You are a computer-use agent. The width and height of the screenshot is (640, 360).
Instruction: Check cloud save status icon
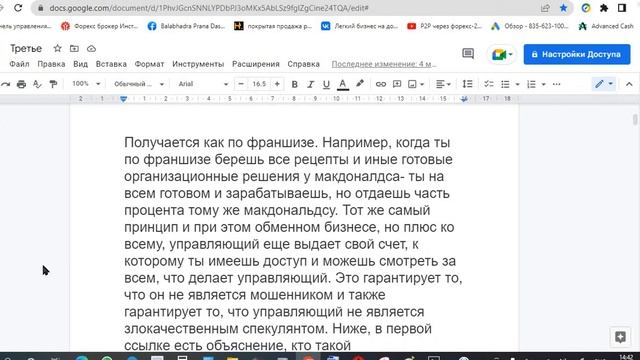tap(91, 48)
